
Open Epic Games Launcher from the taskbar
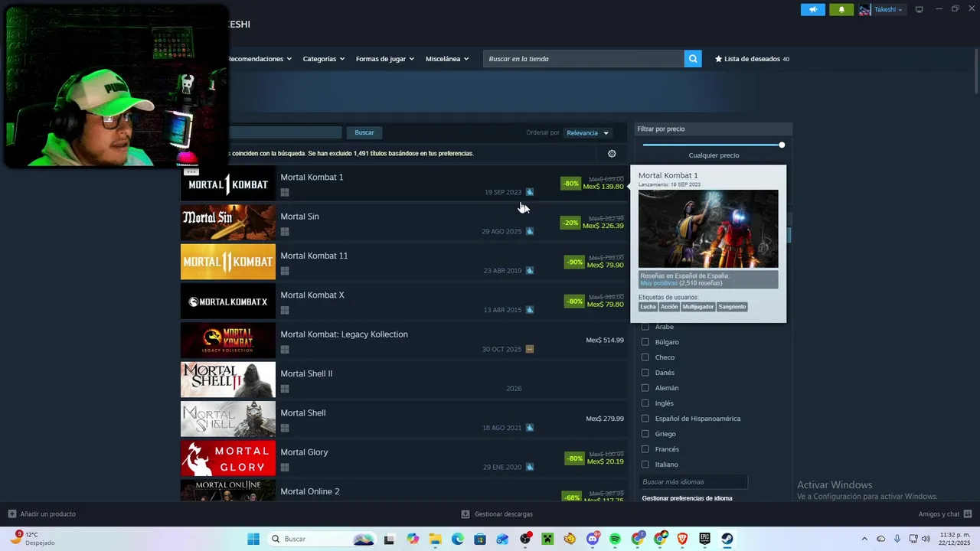click(704, 539)
